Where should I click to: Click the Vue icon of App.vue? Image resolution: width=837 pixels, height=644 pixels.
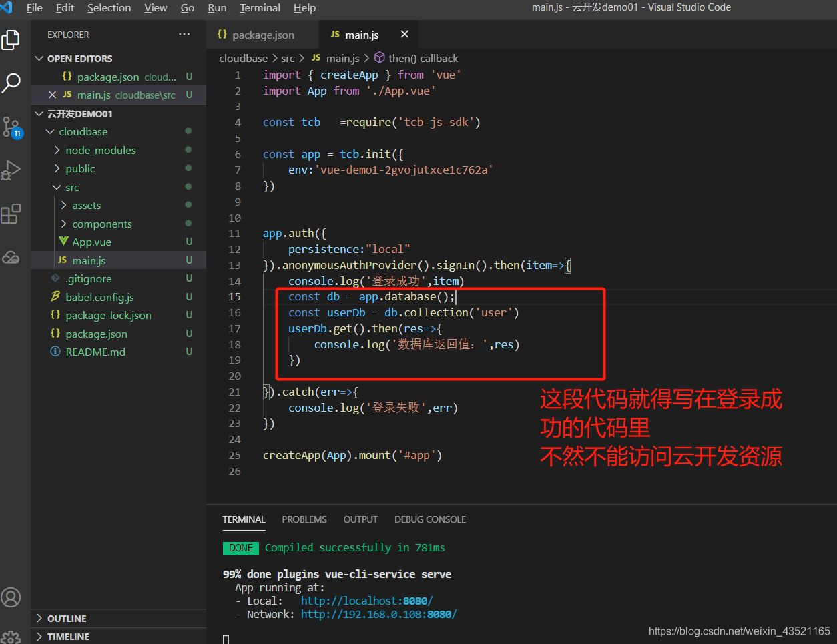[x=63, y=241]
